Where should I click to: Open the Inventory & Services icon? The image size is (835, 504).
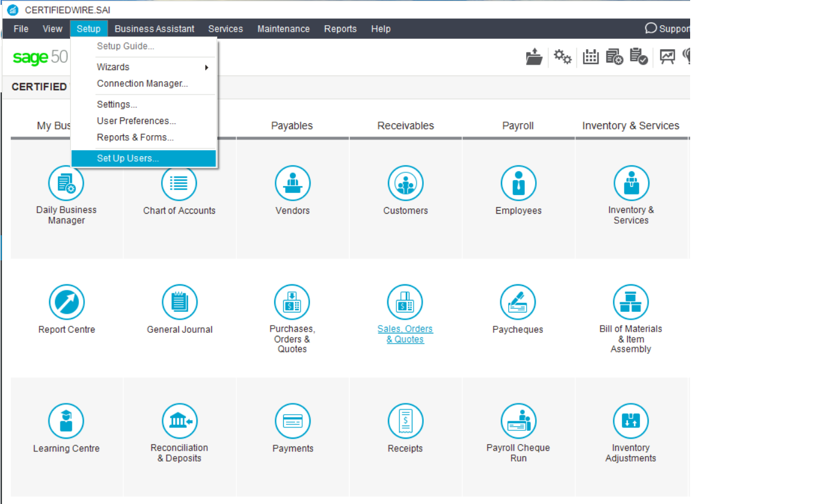631,183
